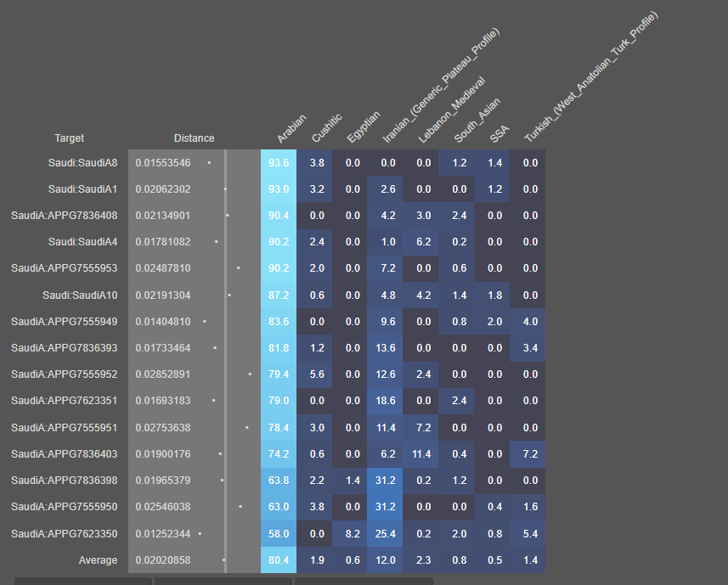Click the Average distance value 0.02020858
Screen dimensions: 728x585
163,560
